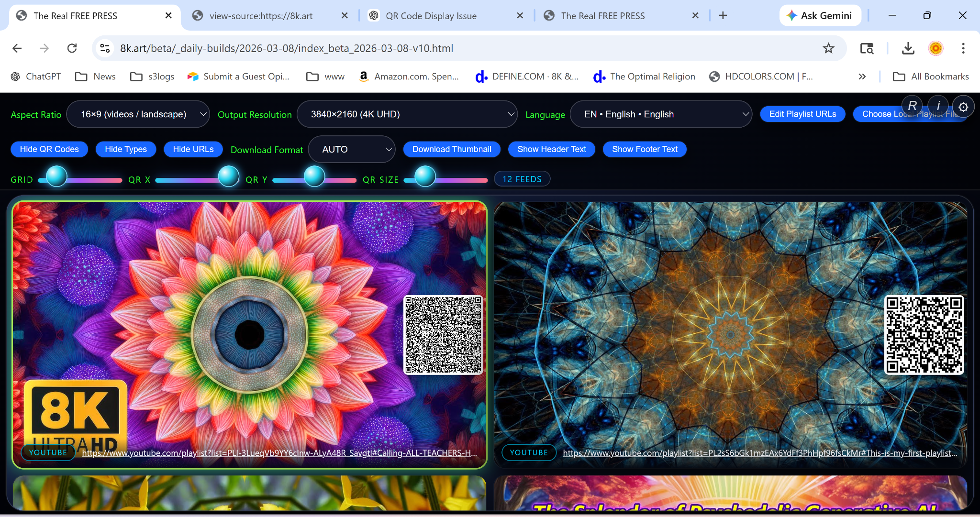This screenshot has height=517, width=980.
Task: Toggle Show Header Text
Action: tap(552, 149)
